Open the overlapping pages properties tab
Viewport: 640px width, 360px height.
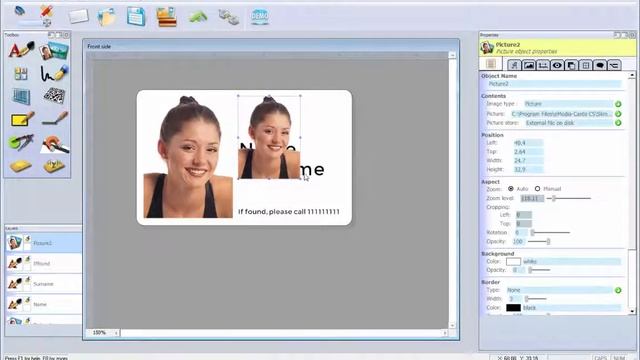[571, 65]
